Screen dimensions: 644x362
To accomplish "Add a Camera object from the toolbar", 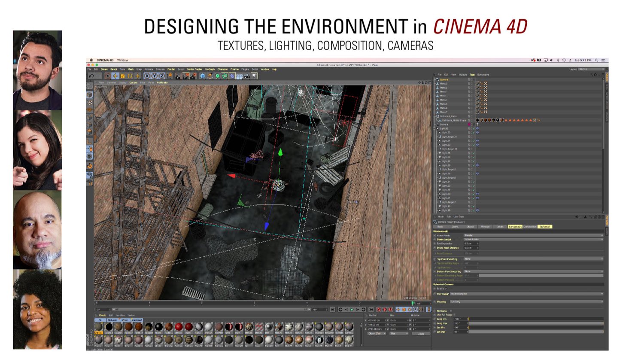I will tap(247, 76).
